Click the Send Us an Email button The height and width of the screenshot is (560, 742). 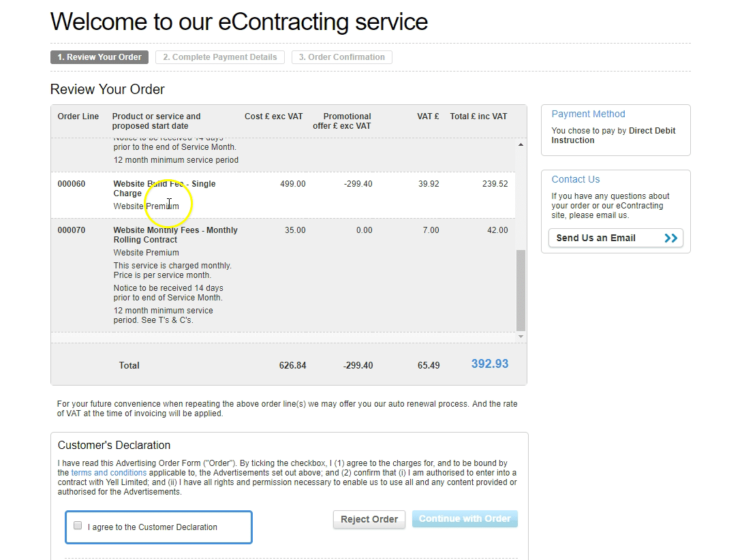pyautogui.click(x=616, y=238)
